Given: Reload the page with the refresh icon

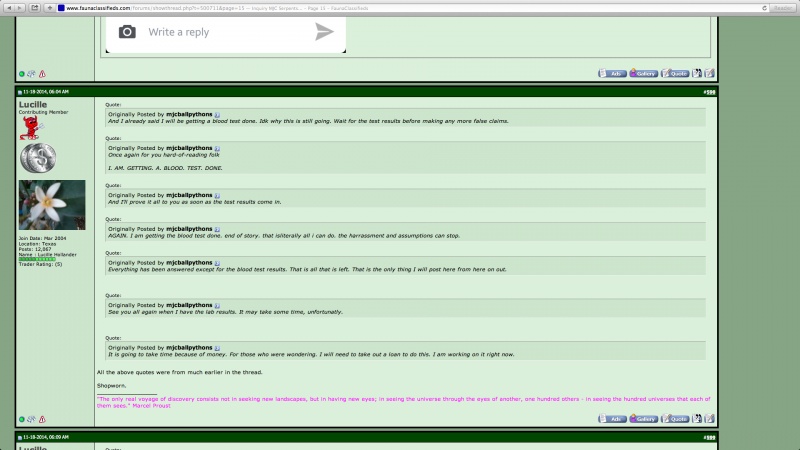Looking at the screenshot, I should (x=764, y=8).
